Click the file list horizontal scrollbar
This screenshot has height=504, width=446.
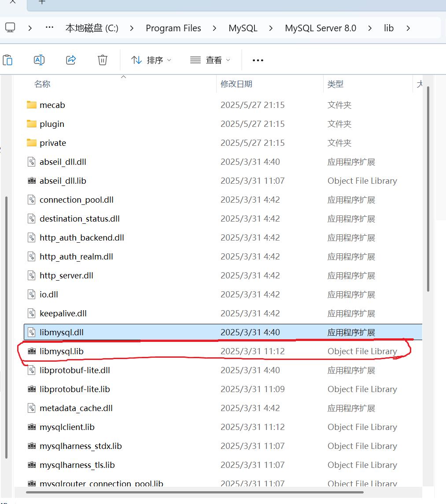coord(195,492)
